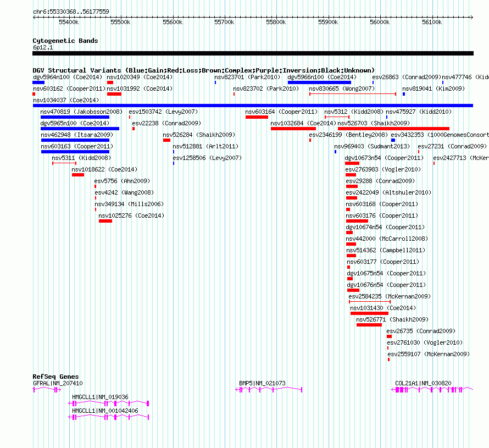
Task: Open esv2584235 (McKernan2009) variant
Action: point(390,296)
